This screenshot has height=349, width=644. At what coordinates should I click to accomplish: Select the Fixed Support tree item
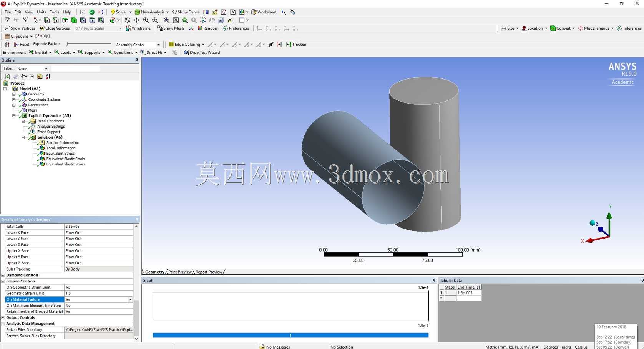coord(48,132)
